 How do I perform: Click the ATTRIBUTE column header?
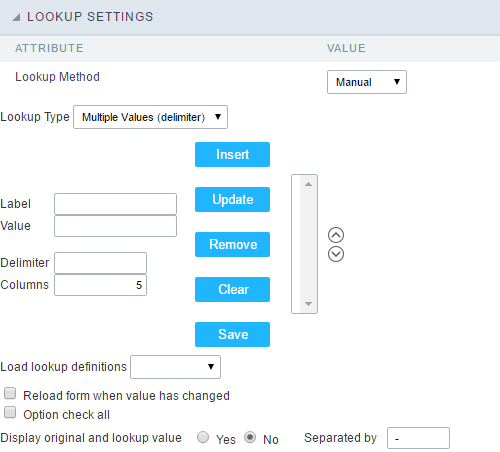[x=49, y=48]
